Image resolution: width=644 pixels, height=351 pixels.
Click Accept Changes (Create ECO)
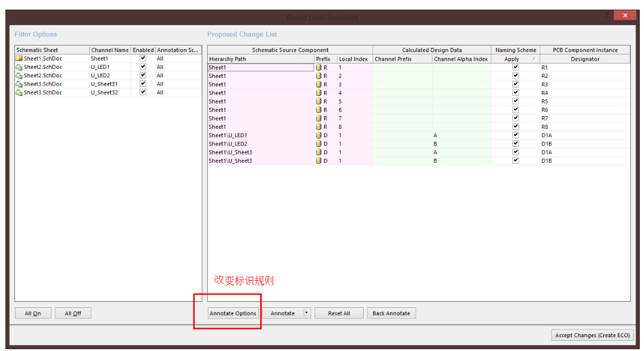(x=592, y=335)
